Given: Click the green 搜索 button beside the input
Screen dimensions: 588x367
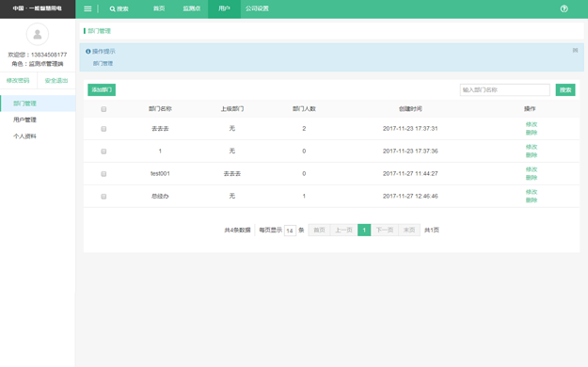Looking at the screenshot, I should (x=565, y=89).
